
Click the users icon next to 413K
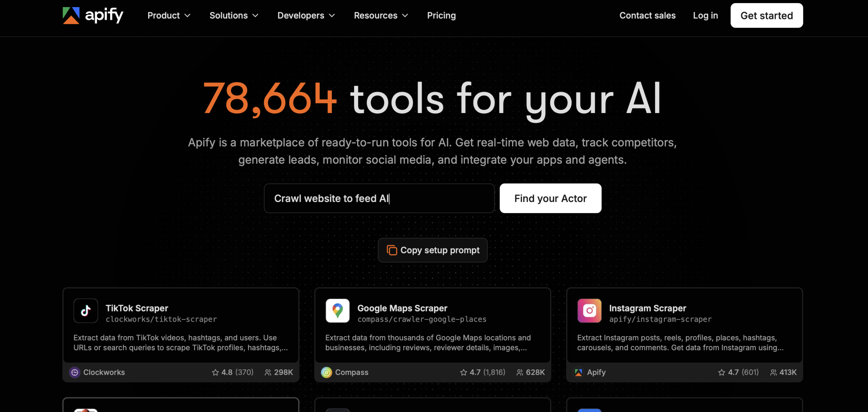[773, 372]
